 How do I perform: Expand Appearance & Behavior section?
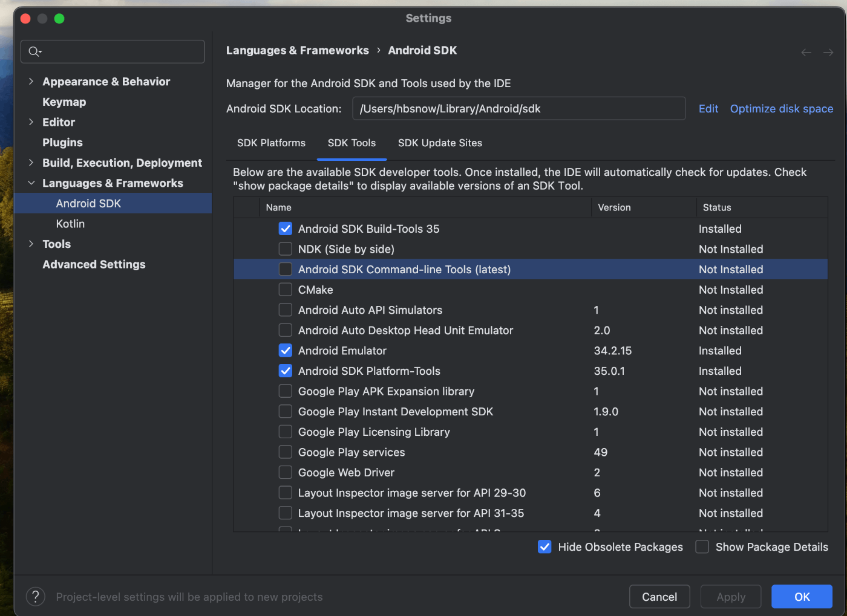click(x=31, y=81)
